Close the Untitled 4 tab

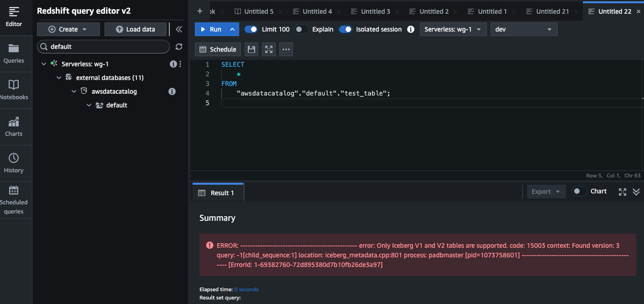339,11
